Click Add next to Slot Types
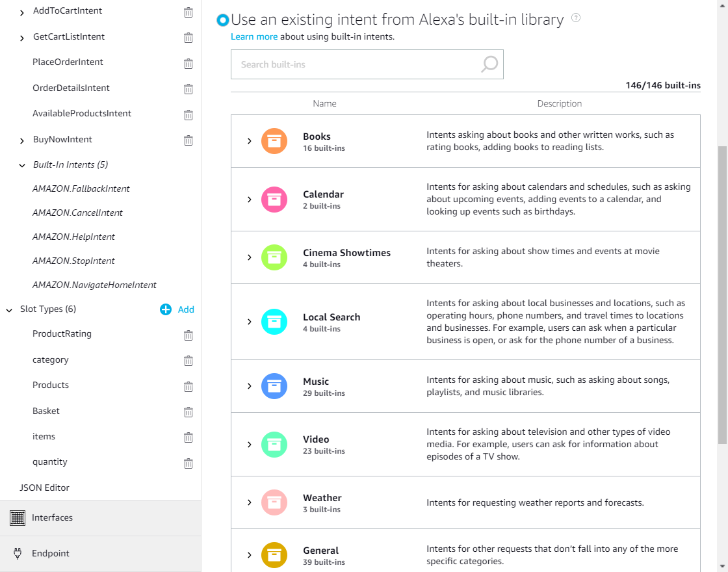Screen dimensions: 728x572 186,309
